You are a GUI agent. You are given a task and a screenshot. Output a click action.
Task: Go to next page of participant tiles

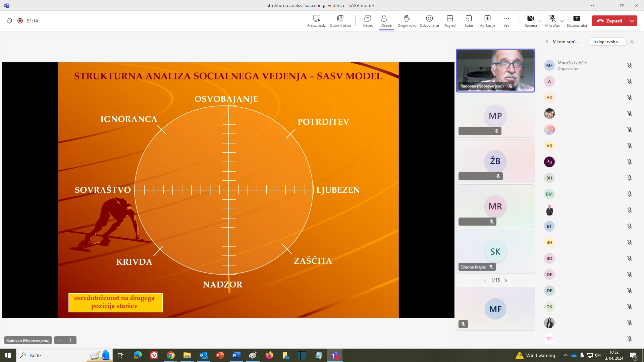pyautogui.click(x=506, y=280)
